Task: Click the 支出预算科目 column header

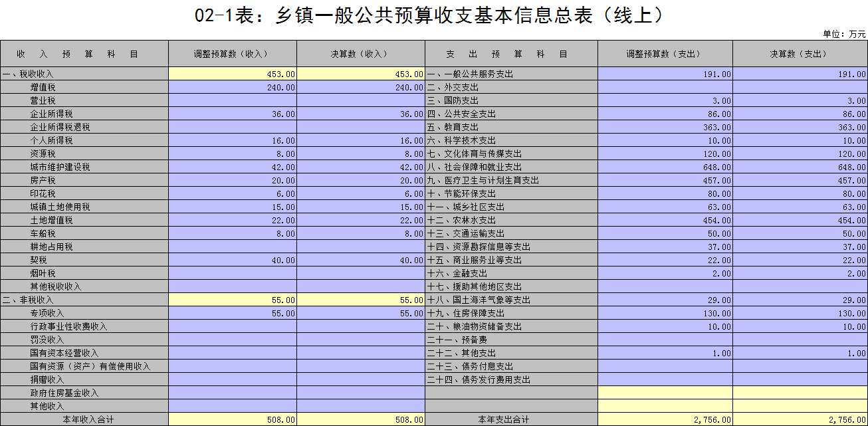Action: coord(511,54)
